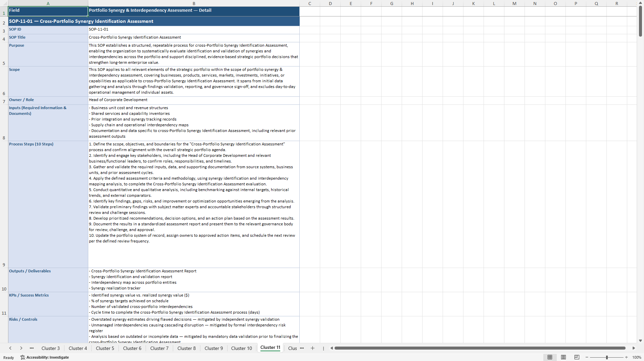Click the 100% zoom level indicator
This screenshot has width=644, height=361.
click(x=637, y=357)
